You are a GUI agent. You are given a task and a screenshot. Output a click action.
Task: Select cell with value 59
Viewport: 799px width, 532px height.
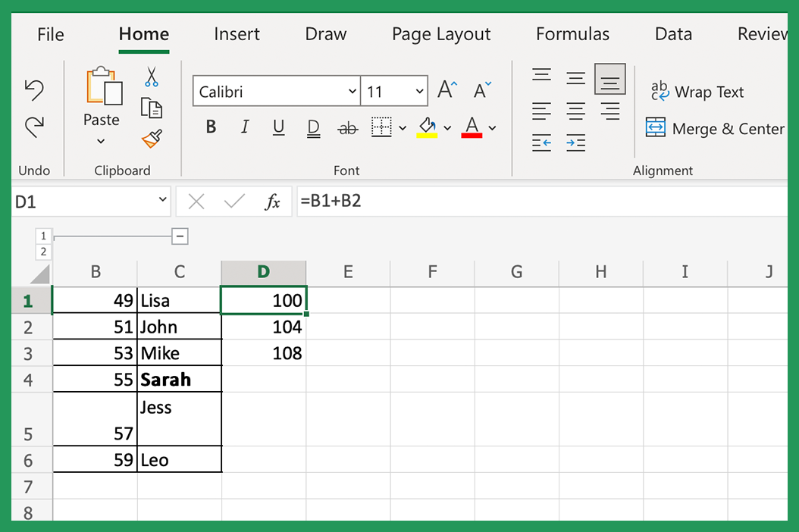point(96,460)
